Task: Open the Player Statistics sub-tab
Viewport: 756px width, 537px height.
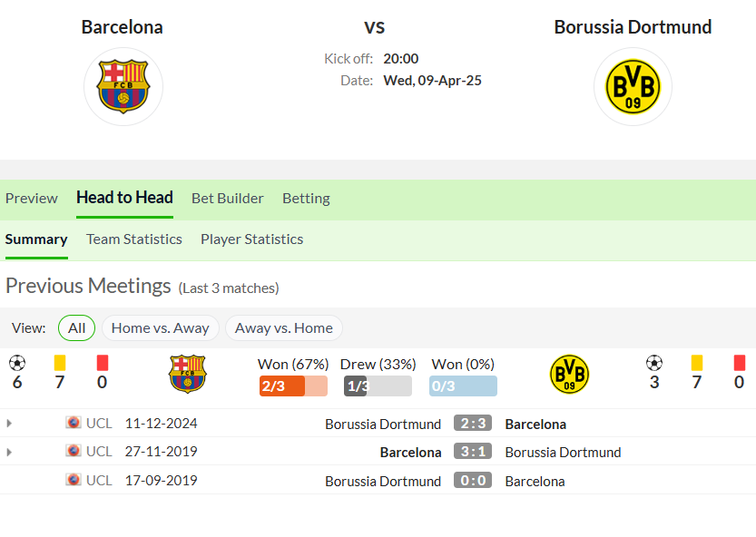Action: pyautogui.click(x=251, y=239)
